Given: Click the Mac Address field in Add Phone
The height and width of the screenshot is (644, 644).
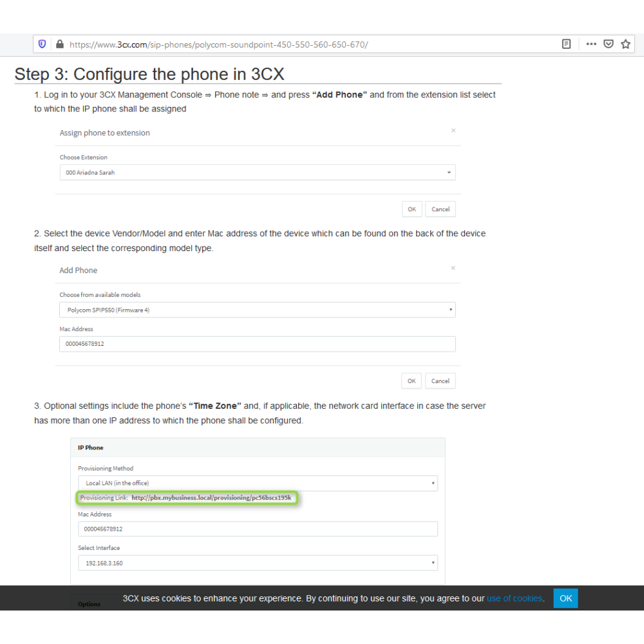Looking at the screenshot, I should click(257, 344).
